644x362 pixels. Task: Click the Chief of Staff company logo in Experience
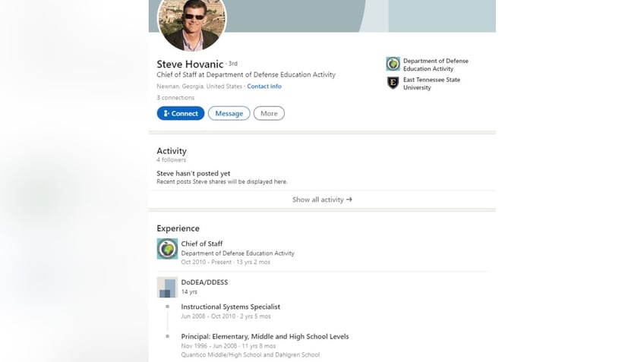click(x=167, y=249)
